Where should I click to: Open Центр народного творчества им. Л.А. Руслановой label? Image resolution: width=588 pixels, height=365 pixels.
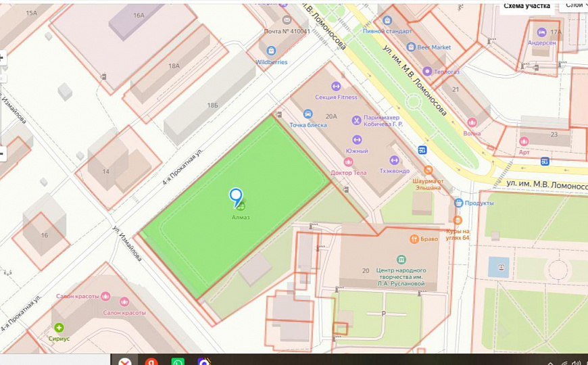click(x=401, y=277)
